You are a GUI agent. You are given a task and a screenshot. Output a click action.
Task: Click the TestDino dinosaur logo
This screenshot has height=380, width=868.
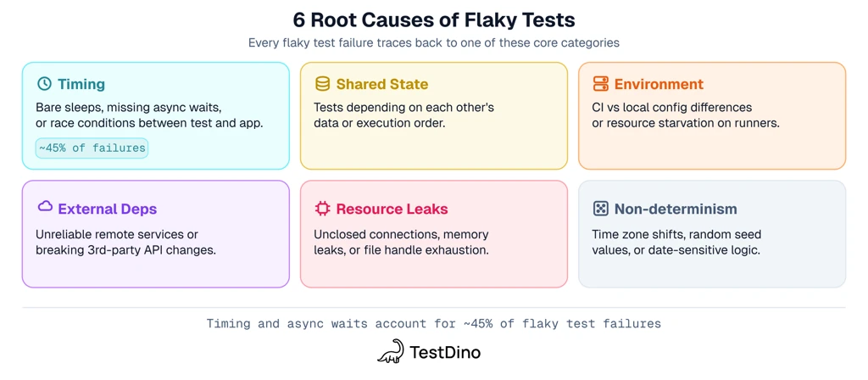point(390,351)
